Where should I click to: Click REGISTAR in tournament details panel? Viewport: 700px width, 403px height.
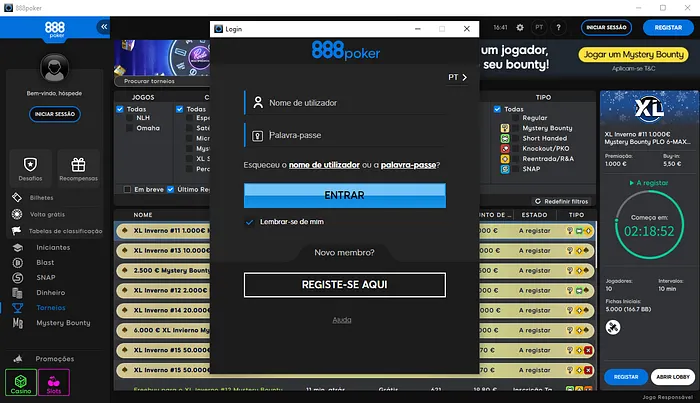[x=626, y=377]
